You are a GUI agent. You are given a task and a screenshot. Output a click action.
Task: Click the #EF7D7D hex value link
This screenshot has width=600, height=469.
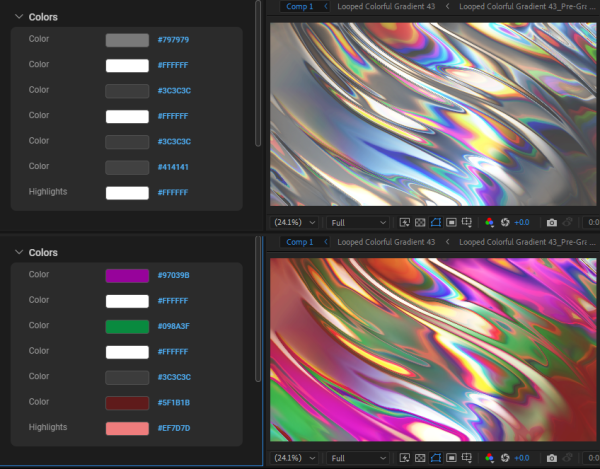tap(174, 428)
